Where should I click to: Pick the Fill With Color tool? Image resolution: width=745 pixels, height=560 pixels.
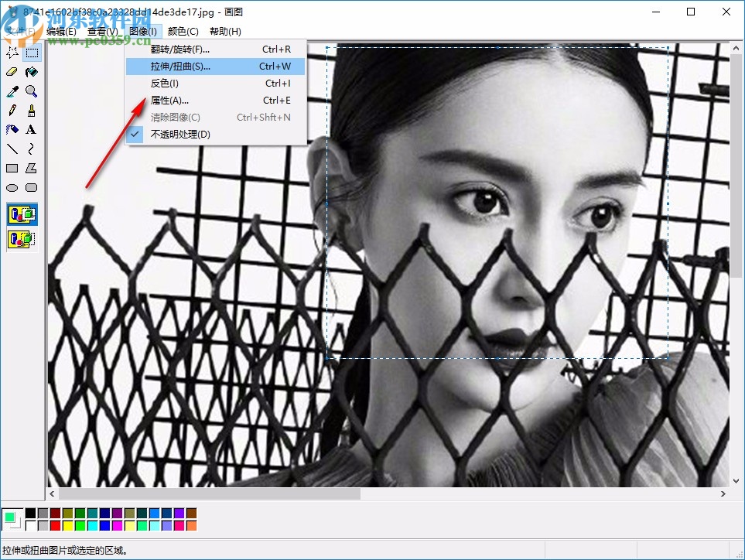(x=32, y=72)
